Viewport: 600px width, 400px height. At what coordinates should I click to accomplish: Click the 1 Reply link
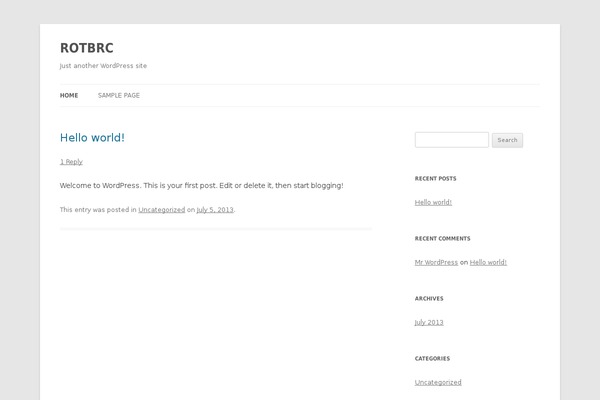pyautogui.click(x=71, y=161)
